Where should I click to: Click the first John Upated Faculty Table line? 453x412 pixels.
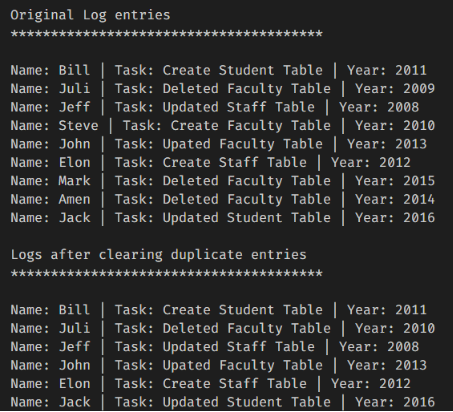pyautogui.click(x=219, y=144)
